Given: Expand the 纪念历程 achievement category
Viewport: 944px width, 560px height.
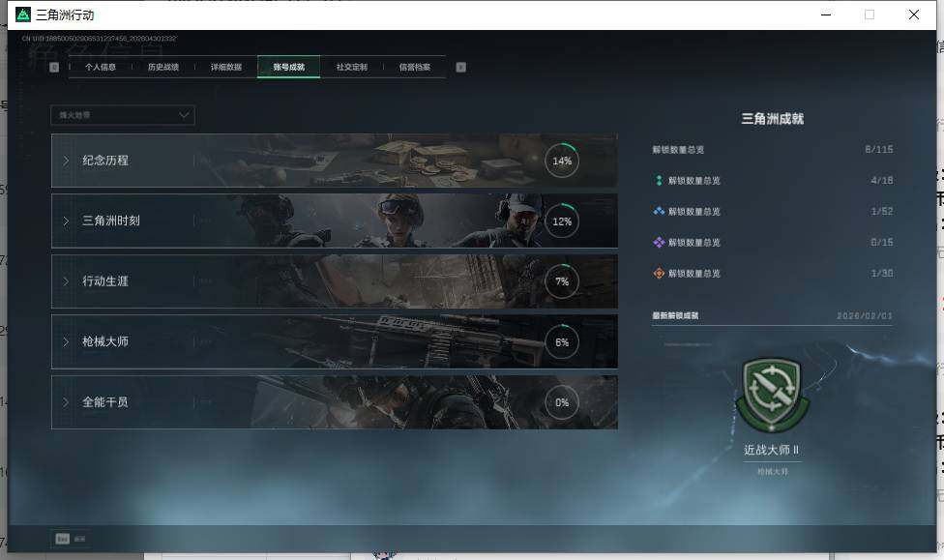Looking at the screenshot, I should tap(334, 161).
